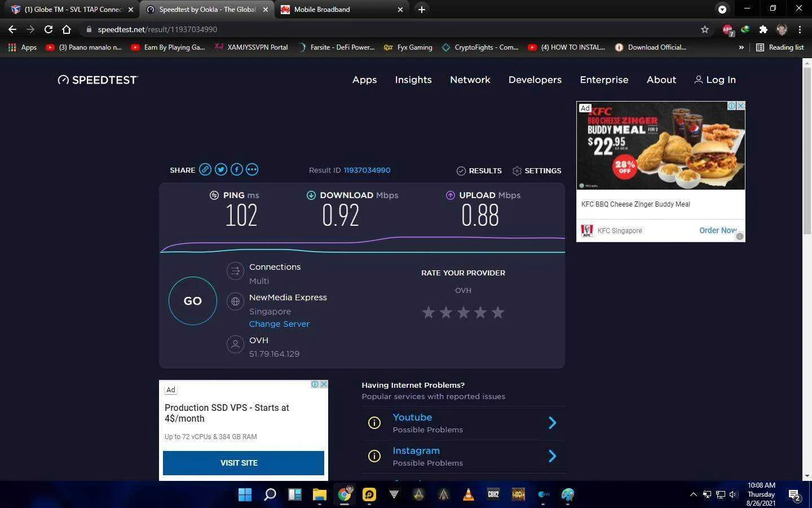
Task: Switch to Globe TM - SVL 1TAP tab
Action: tap(73, 9)
